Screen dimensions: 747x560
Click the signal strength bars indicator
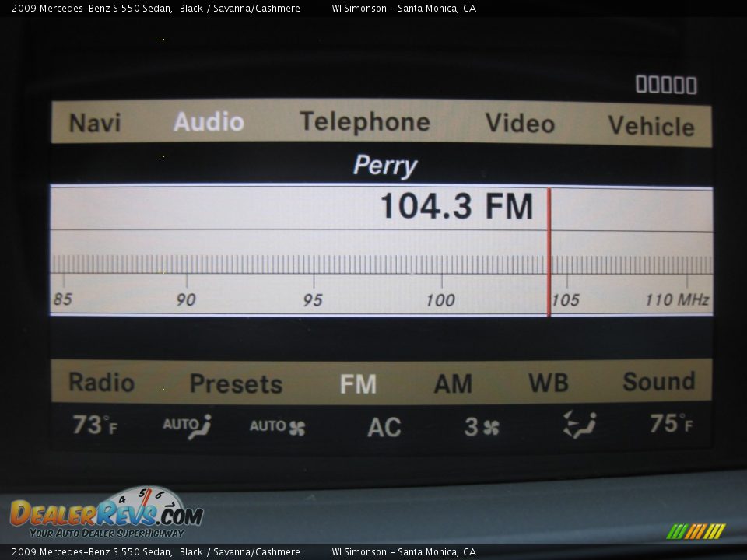click(666, 85)
